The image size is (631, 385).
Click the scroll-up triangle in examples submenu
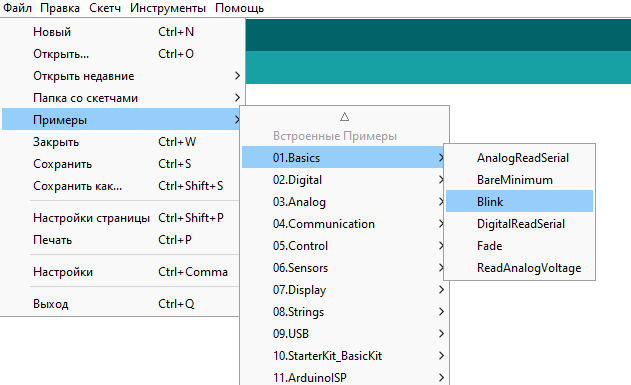point(344,117)
